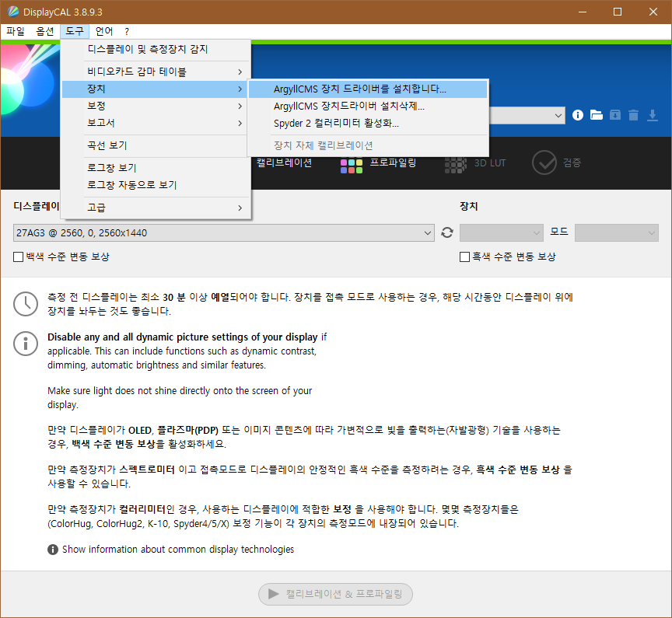
Task: Minimize the DisplayCAL window
Action: coord(582,12)
